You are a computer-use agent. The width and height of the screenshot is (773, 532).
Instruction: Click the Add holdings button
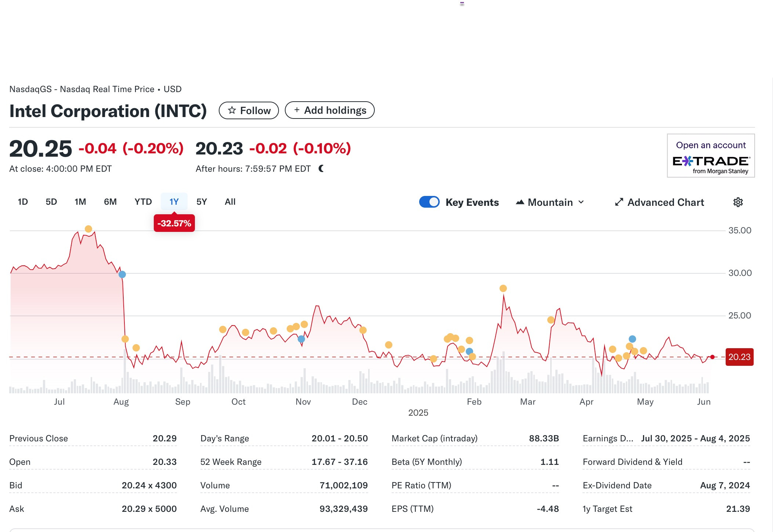330,110
